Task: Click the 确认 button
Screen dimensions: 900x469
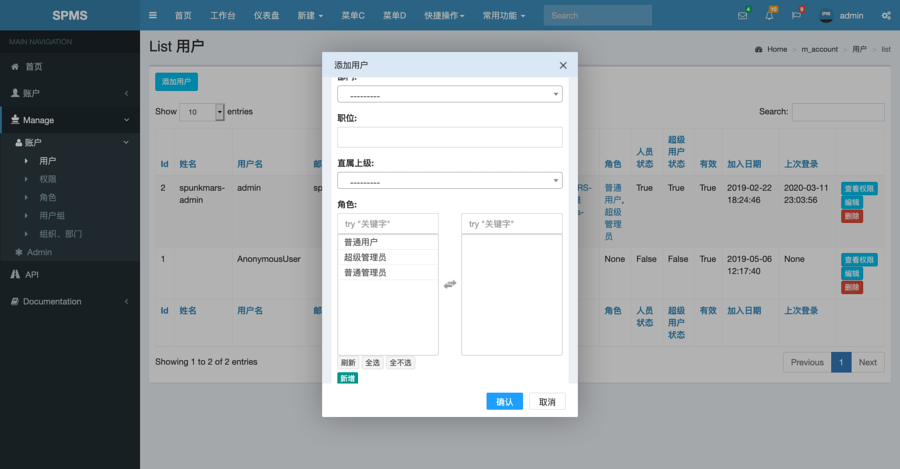Action: (x=505, y=401)
